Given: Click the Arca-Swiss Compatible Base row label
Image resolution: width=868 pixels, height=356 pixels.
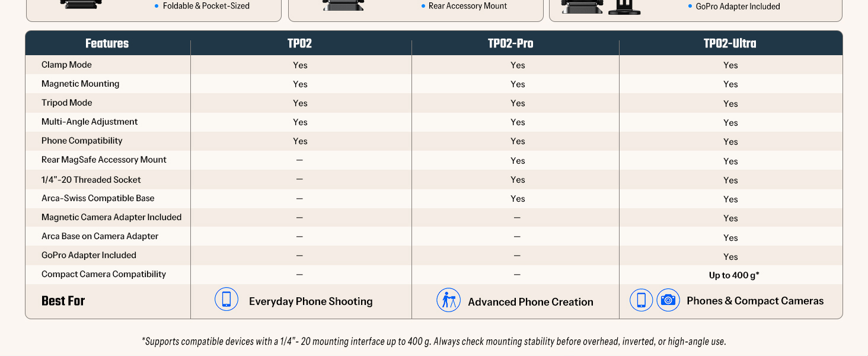Looking at the screenshot, I should [x=98, y=198].
